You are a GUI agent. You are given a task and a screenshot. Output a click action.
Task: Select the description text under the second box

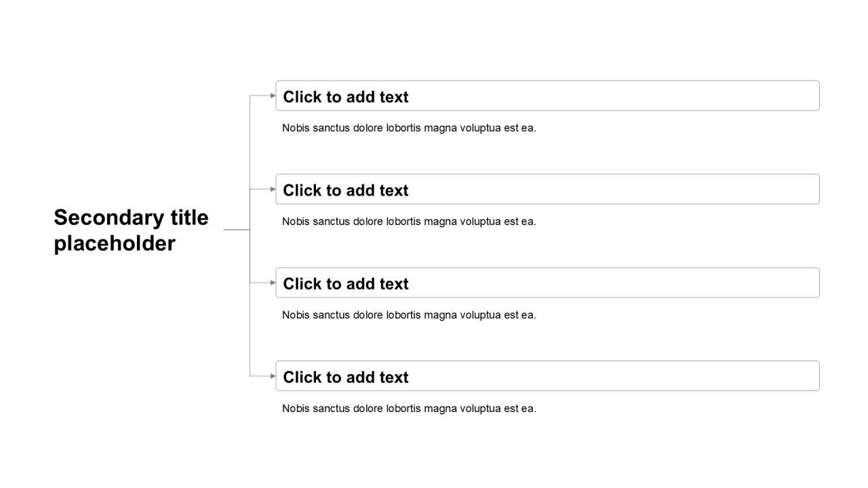point(409,222)
